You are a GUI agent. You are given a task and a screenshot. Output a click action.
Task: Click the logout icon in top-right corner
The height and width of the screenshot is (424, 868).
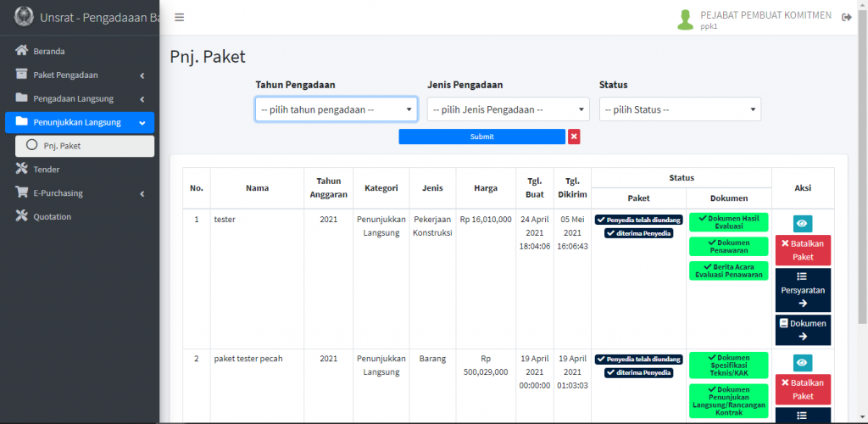point(846,18)
